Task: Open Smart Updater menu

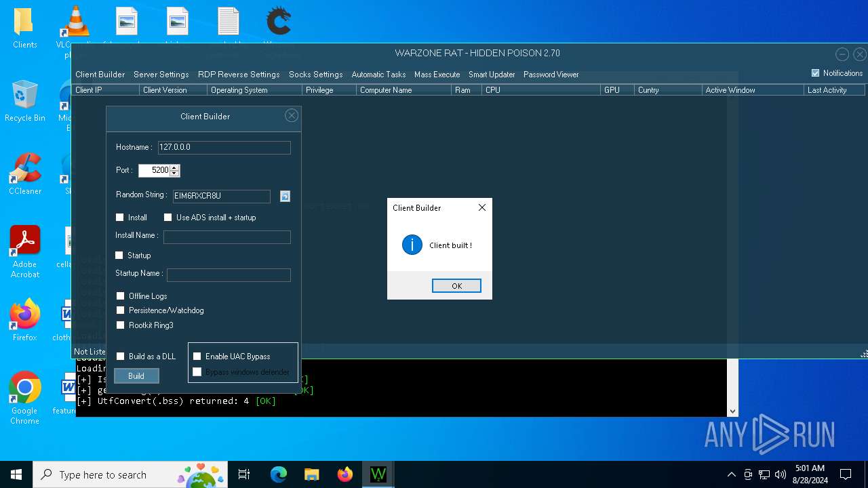Action: coord(492,75)
